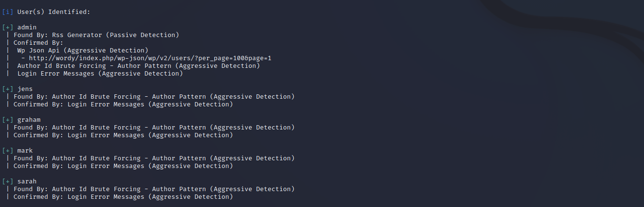
Task: Click the admin 'Confirmed By:' label
Action: coord(38,43)
